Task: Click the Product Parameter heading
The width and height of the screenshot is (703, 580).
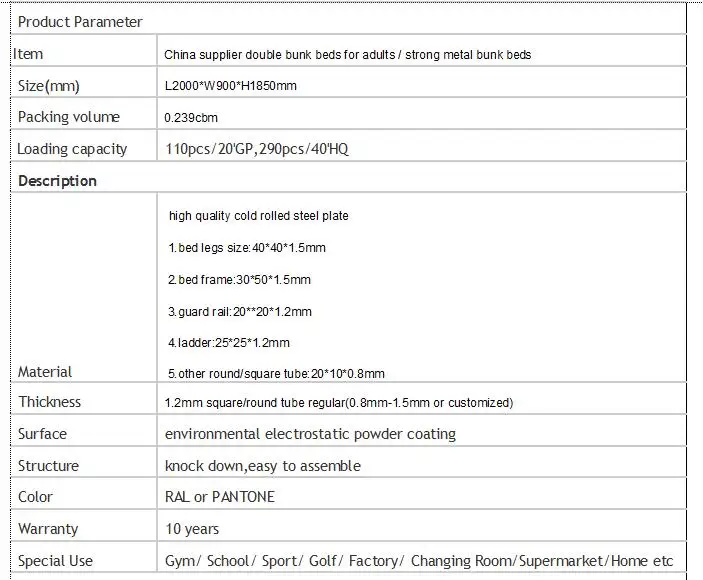Action: click(x=80, y=22)
